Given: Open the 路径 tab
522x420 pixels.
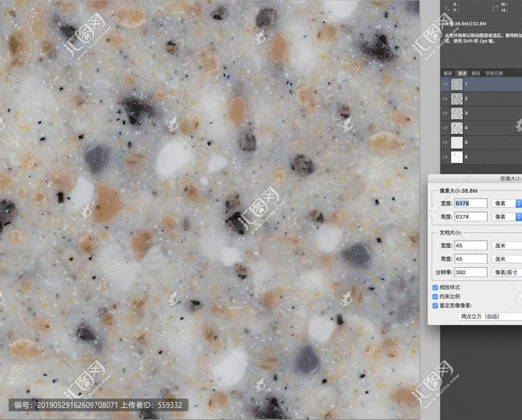Looking at the screenshot, I should tap(476, 73).
